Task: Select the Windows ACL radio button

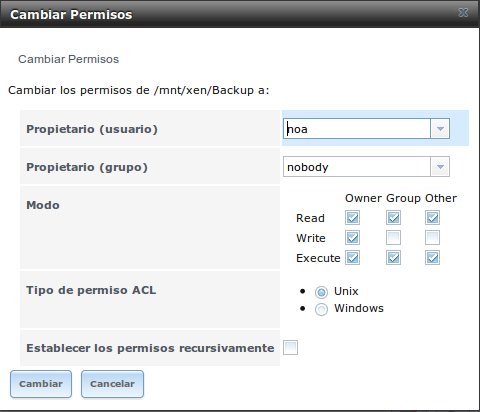Action: click(321, 309)
